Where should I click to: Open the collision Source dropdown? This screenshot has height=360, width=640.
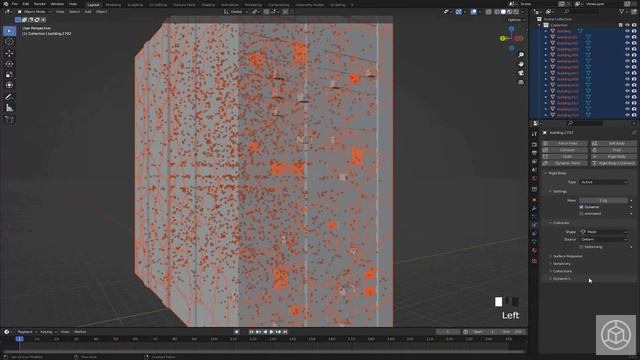click(x=604, y=240)
